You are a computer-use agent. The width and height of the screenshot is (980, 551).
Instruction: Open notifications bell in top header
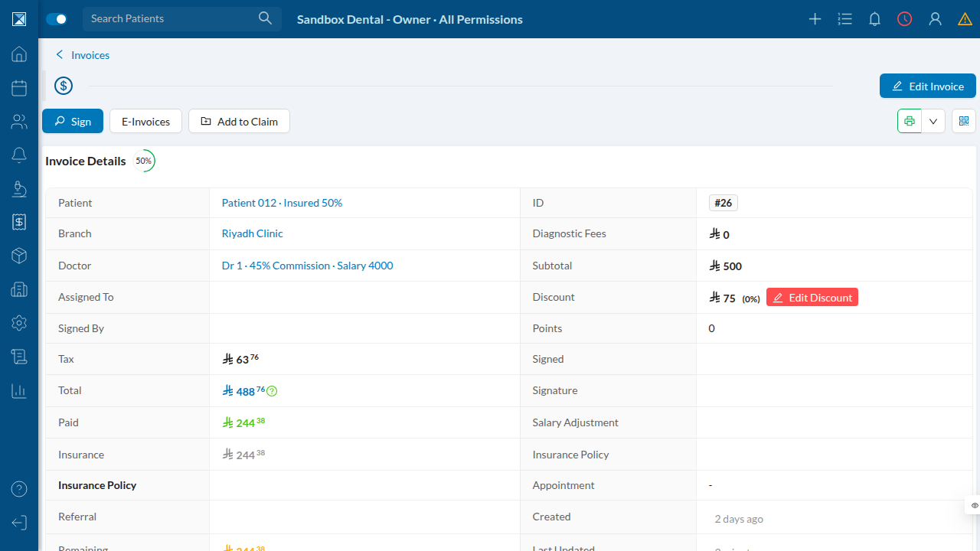875,19
